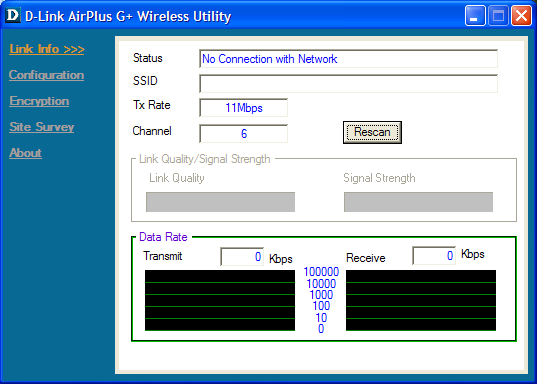
Task: Click the Tx Rate label
Action: [152, 105]
